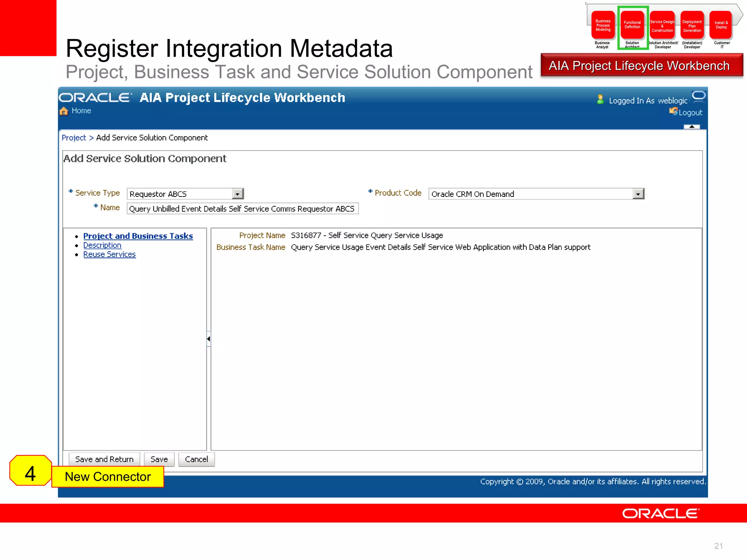The height and width of the screenshot is (560, 747).
Task: Click the Functional Definition phase box
Action: (x=632, y=25)
